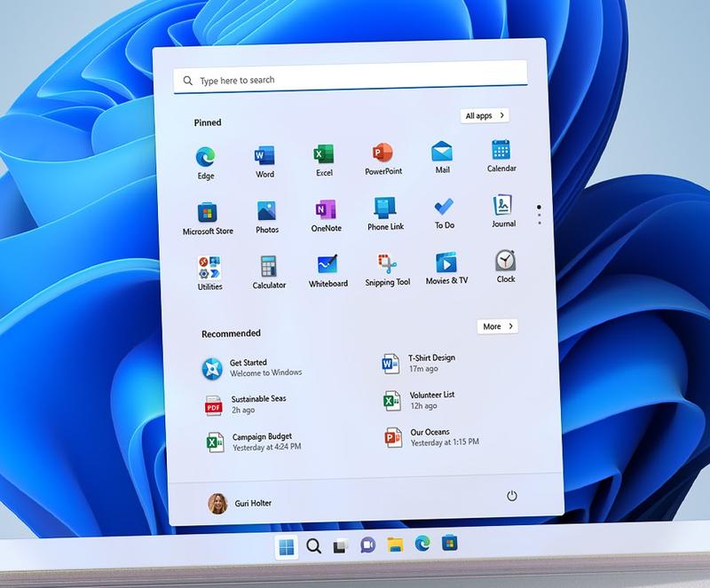710x588 pixels.
Task: Open the Mail app
Action: pos(442,158)
